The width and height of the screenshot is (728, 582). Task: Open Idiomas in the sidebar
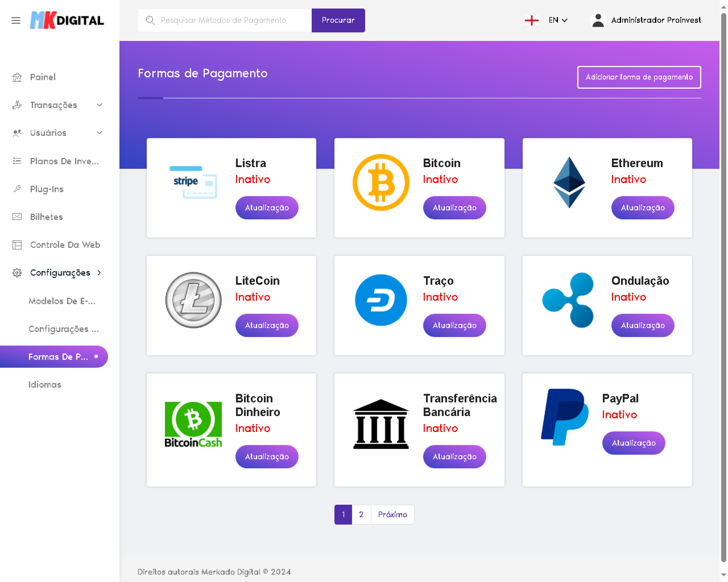pyautogui.click(x=45, y=385)
